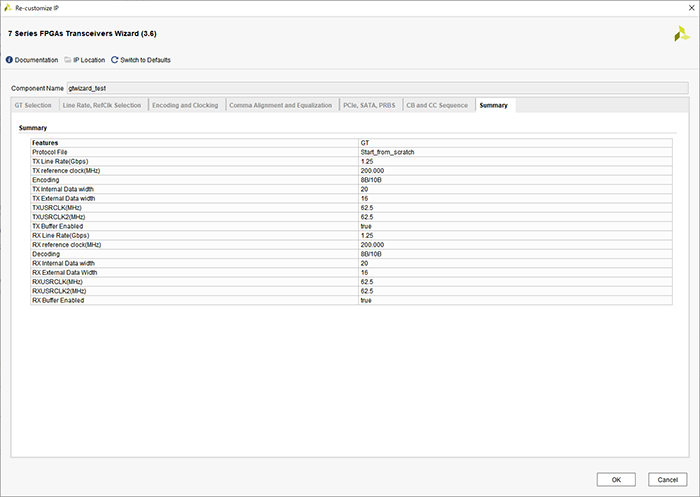Select the PCIe, SATA, PRBS tab
This screenshot has height=497, width=700.
coord(369,105)
